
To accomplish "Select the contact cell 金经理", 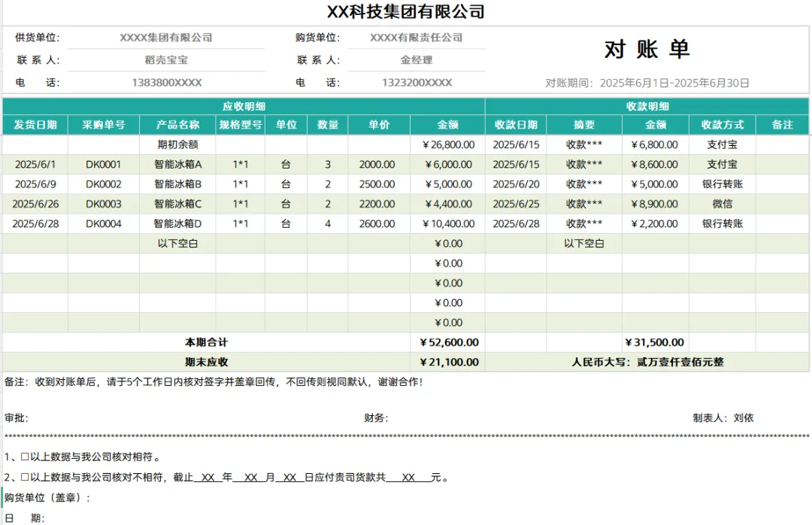I will (x=417, y=60).
